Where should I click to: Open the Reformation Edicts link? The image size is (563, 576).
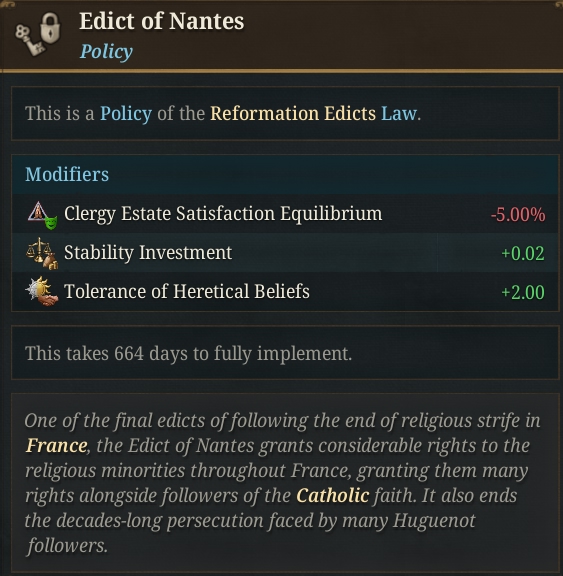pyautogui.click(x=293, y=113)
